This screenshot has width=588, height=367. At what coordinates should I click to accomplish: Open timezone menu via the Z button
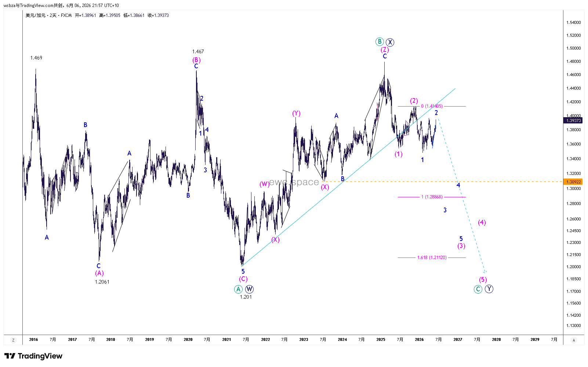point(13,340)
